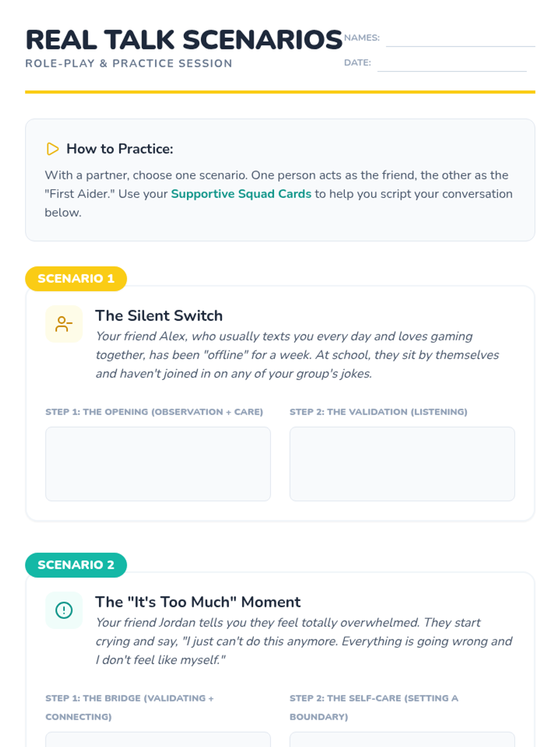Click the Role-Play & Practice Session subtitle
The image size is (560, 747).
(129, 63)
